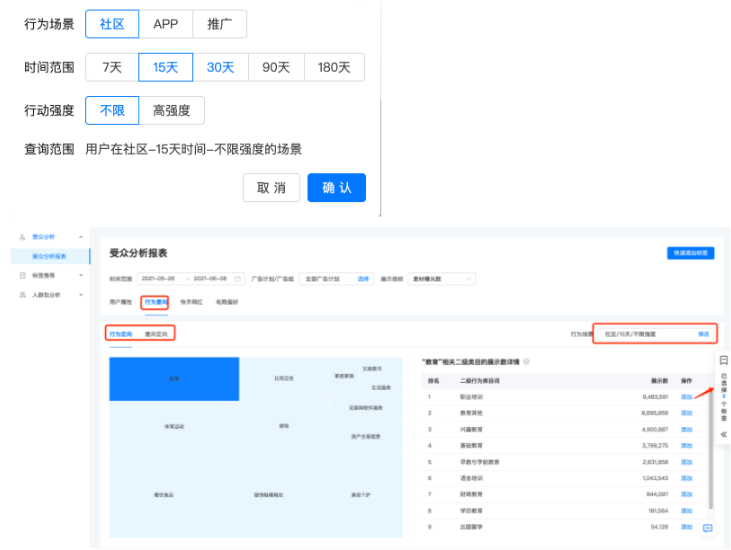Click the 互联网软件服务 treemap block
Viewport: 731px width, 550px height.
(366, 408)
